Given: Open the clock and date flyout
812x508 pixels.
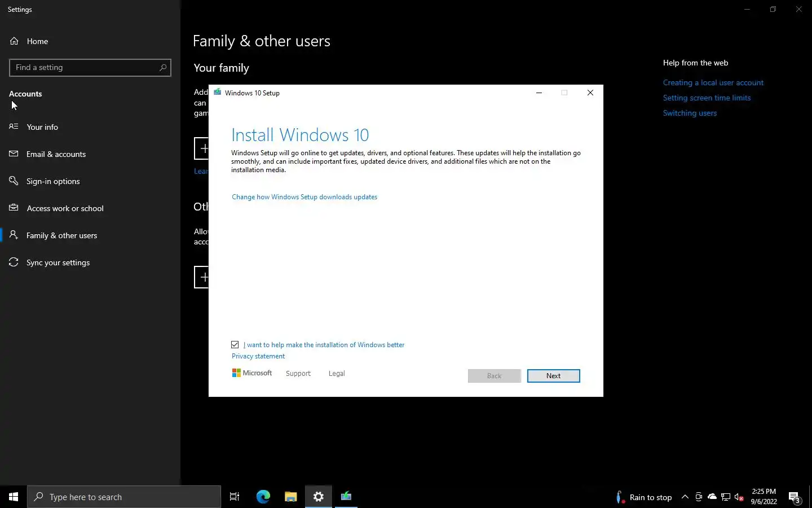Looking at the screenshot, I should click(x=764, y=497).
